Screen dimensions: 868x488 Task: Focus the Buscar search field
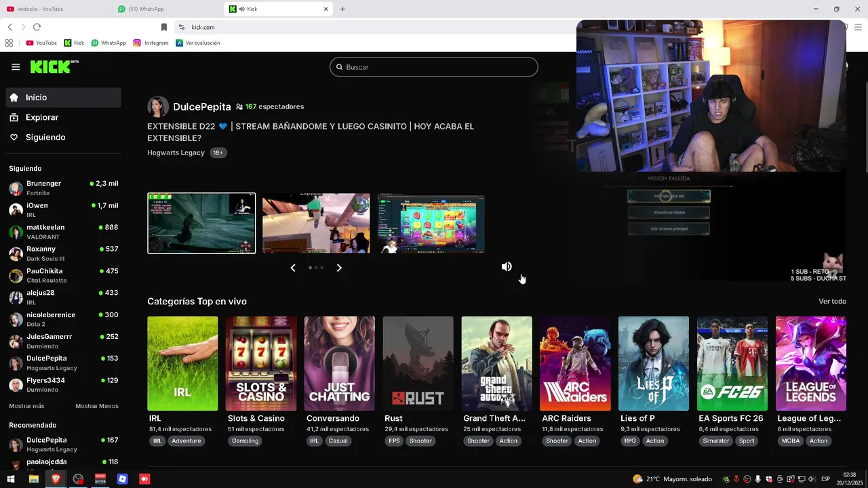(434, 67)
